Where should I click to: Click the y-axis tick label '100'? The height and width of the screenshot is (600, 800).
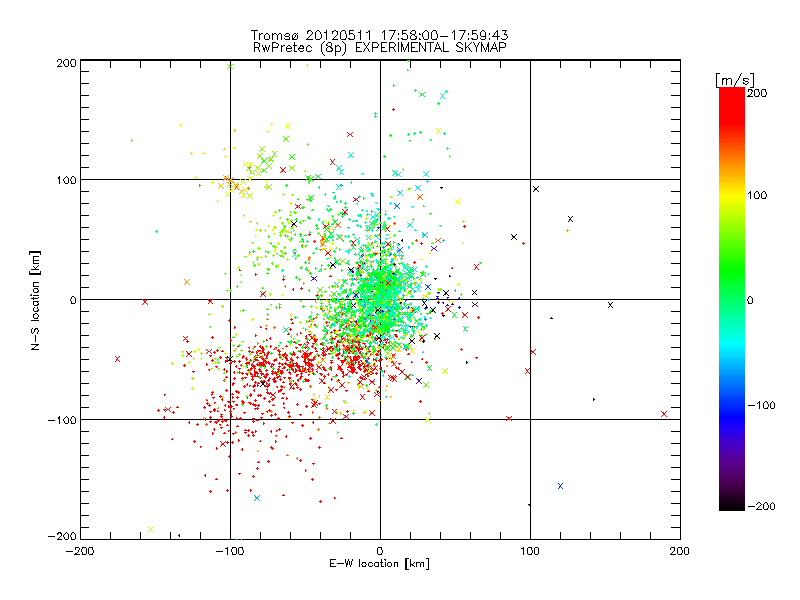[66, 180]
